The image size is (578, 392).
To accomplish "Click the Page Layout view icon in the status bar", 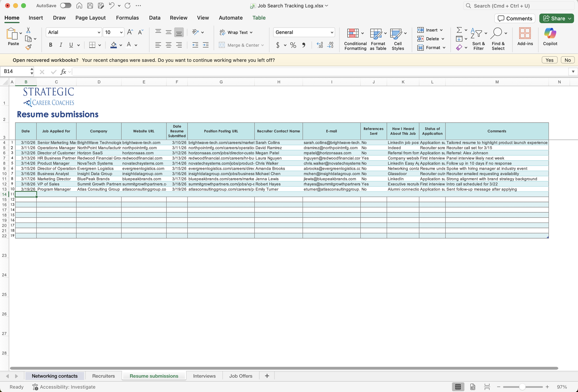I will pos(473,387).
